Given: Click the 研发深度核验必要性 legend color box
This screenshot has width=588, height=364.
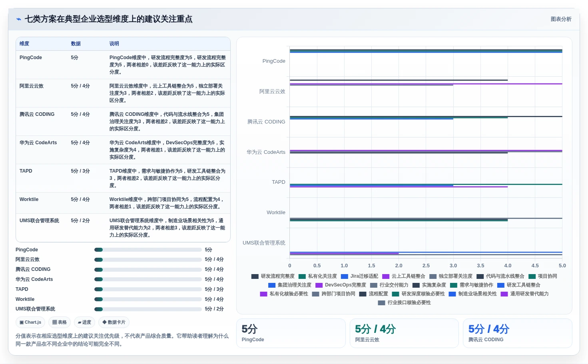Looking at the screenshot, I should click(x=396, y=294).
